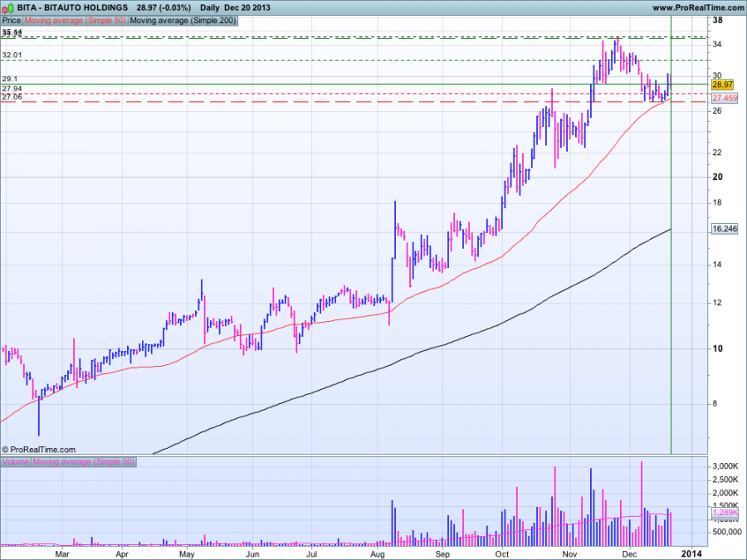747x560 pixels.
Task: Click the Aug label on time axis
Action: 378,554
